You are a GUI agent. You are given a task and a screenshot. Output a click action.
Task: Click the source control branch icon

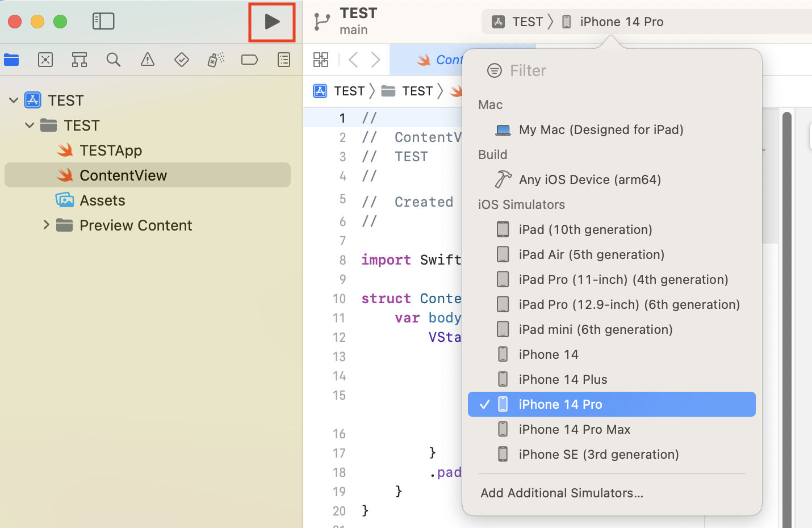(x=322, y=22)
